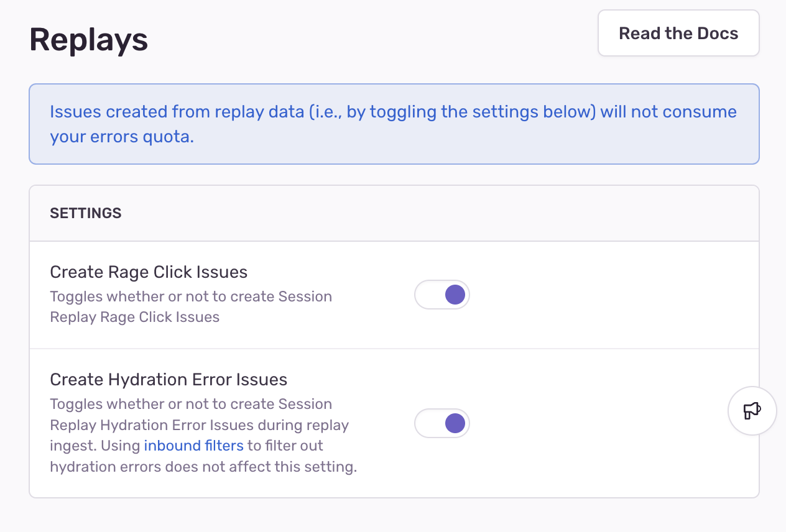Click the SETTINGS panel header
Image resolution: width=786 pixels, height=532 pixels.
(x=394, y=213)
